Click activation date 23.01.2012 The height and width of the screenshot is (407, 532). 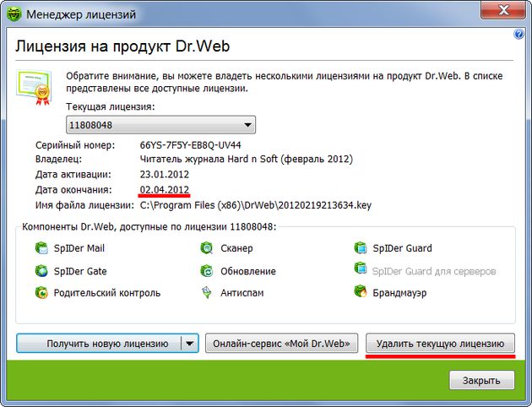pos(164,174)
